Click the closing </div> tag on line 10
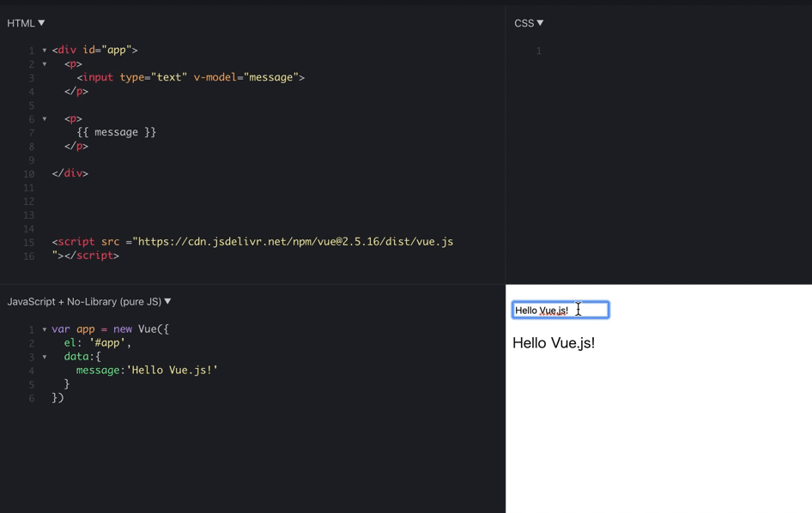This screenshot has width=812, height=513. coord(70,173)
